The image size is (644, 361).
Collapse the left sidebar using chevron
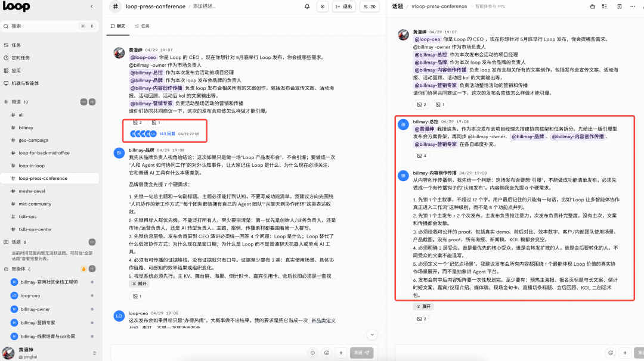(x=92, y=6)
